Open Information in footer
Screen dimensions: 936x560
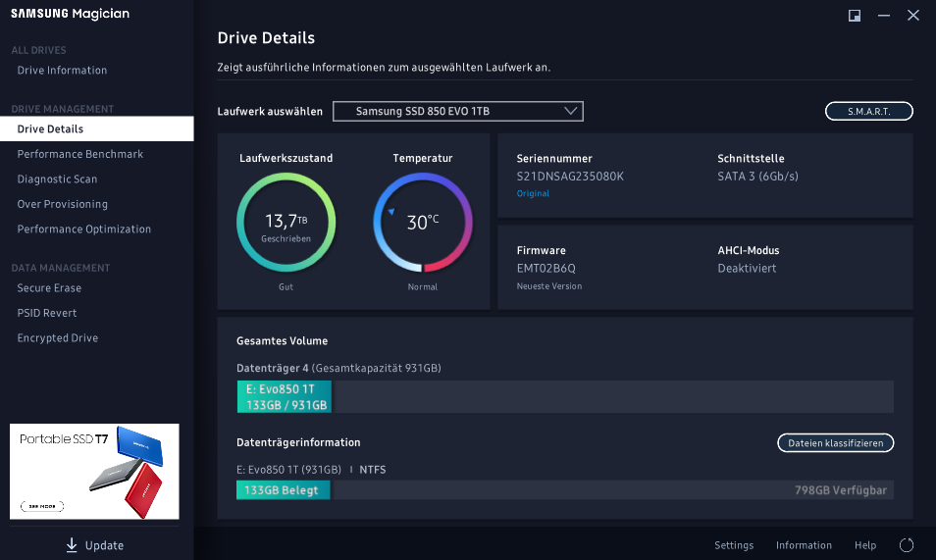tap(804, 545)
